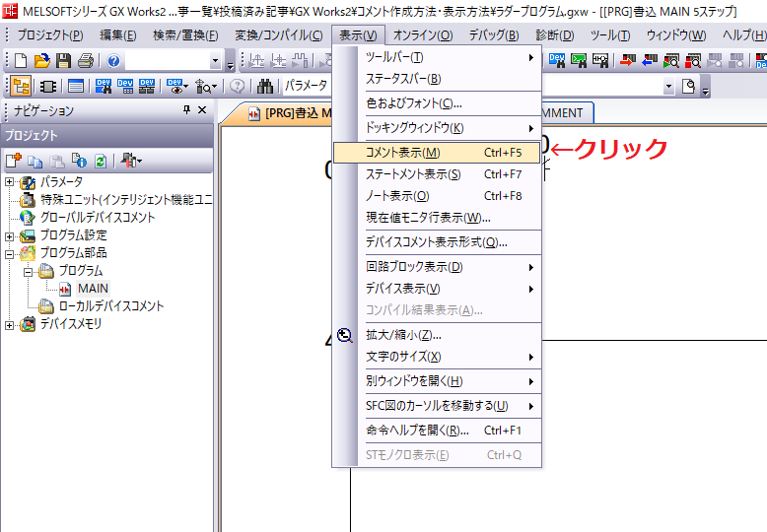Open a project with the folder icon
This screenshot has width=767, height=532.
(x=42, y=61)
